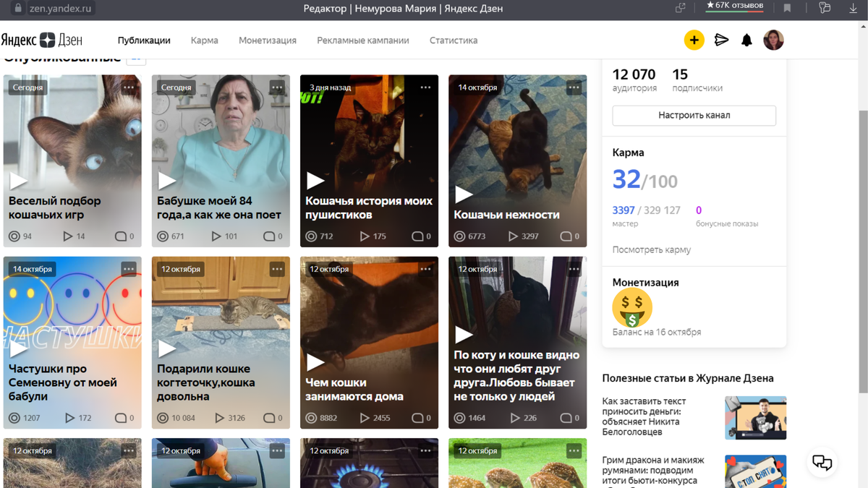Click the zen.yandex.ru address field

click(x=61, y=9)
